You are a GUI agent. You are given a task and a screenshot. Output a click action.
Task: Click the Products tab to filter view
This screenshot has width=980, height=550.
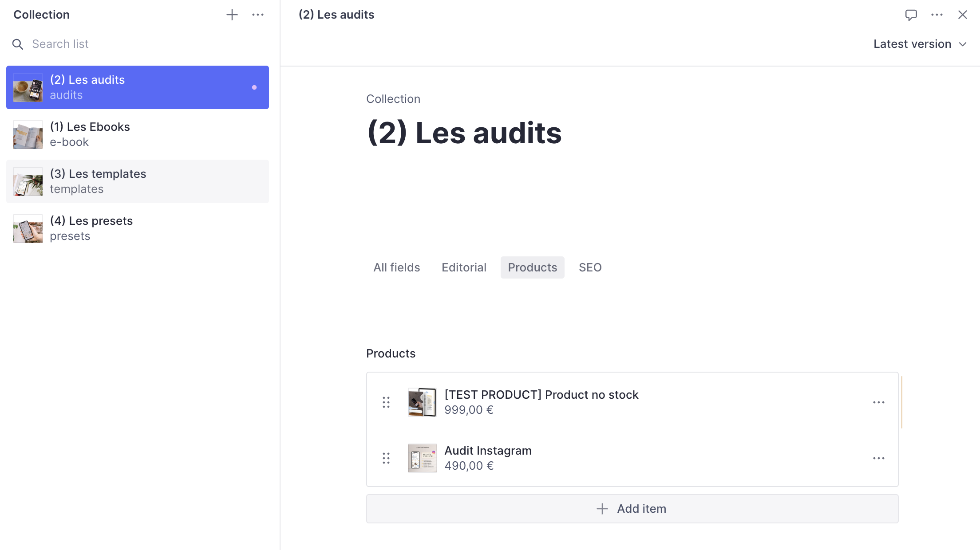533,267
